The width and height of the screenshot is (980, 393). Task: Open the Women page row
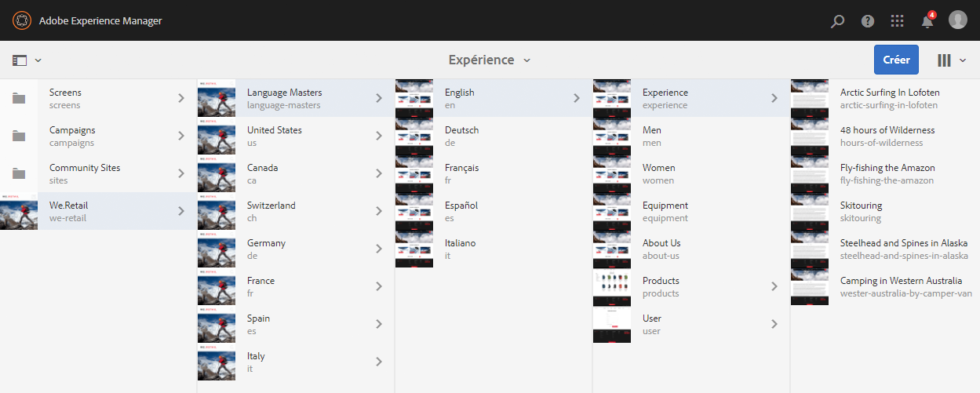coord(691,173)
